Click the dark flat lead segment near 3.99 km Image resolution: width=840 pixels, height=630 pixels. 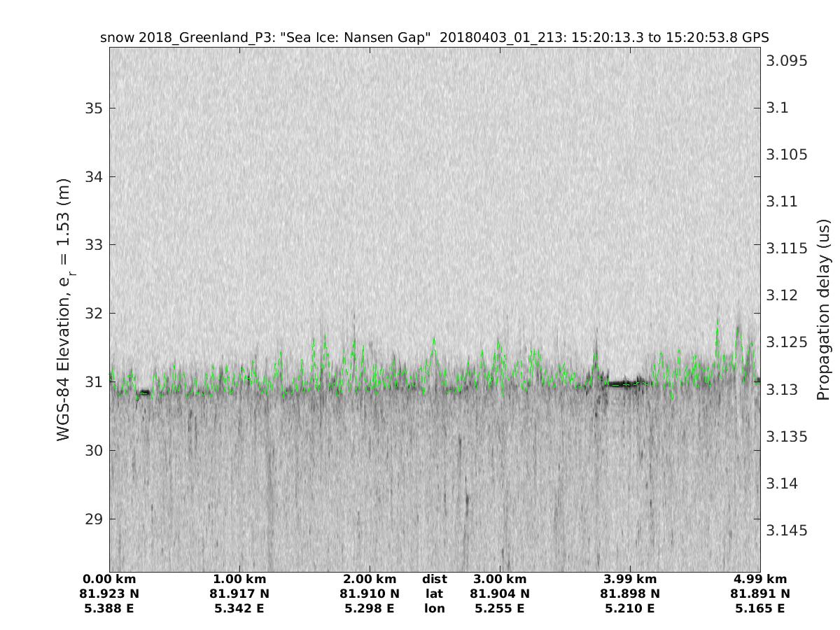click(622, 384)
